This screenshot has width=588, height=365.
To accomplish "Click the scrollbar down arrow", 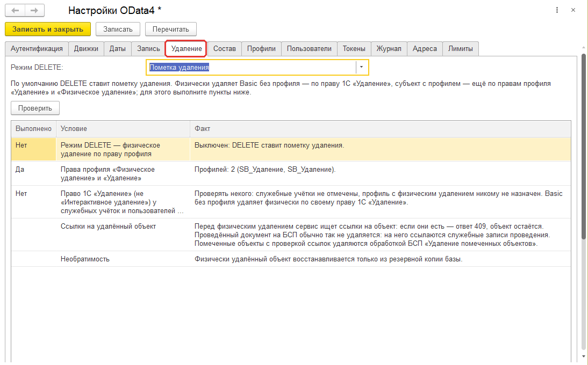I will pos(584,356).
